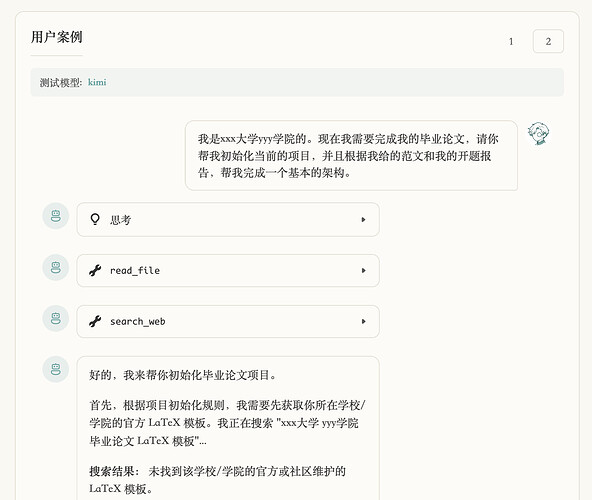Click the lightbulb icon in 思考 row

pyautogui.click(x=95, y=219)
